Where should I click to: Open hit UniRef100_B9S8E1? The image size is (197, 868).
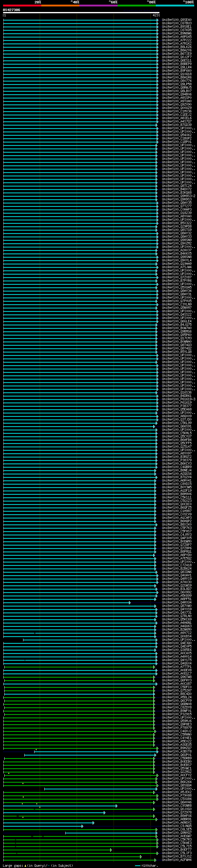point(177,26)
